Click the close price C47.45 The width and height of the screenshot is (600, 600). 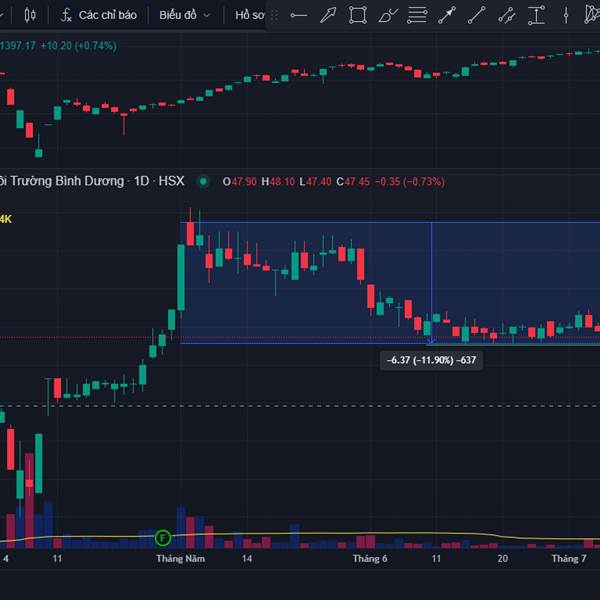pos(353,181)
